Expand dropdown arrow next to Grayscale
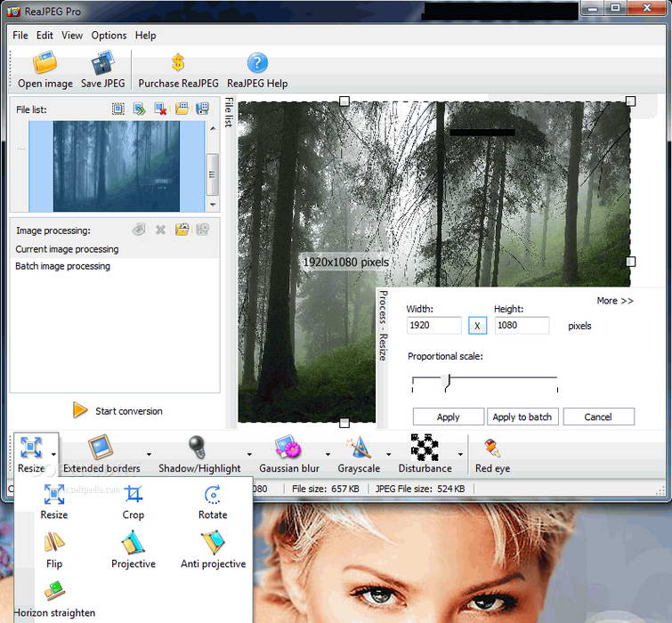 (388, 454)
